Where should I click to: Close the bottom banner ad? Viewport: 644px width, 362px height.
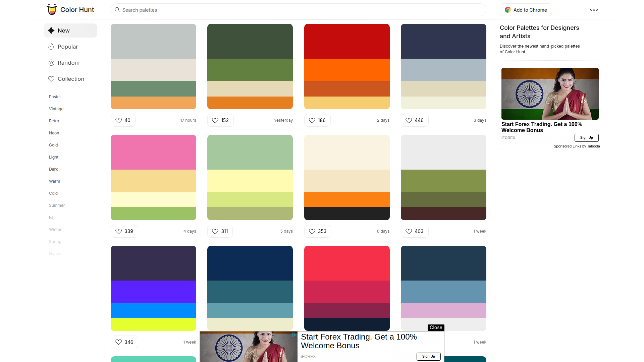pos(436,327)
